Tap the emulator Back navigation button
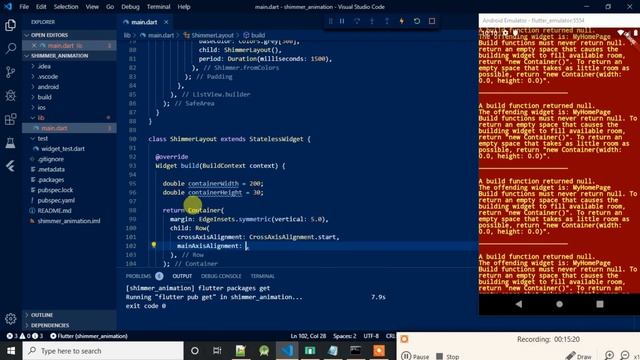This screenshot has height=360, width=640. (x=519, y=304)
